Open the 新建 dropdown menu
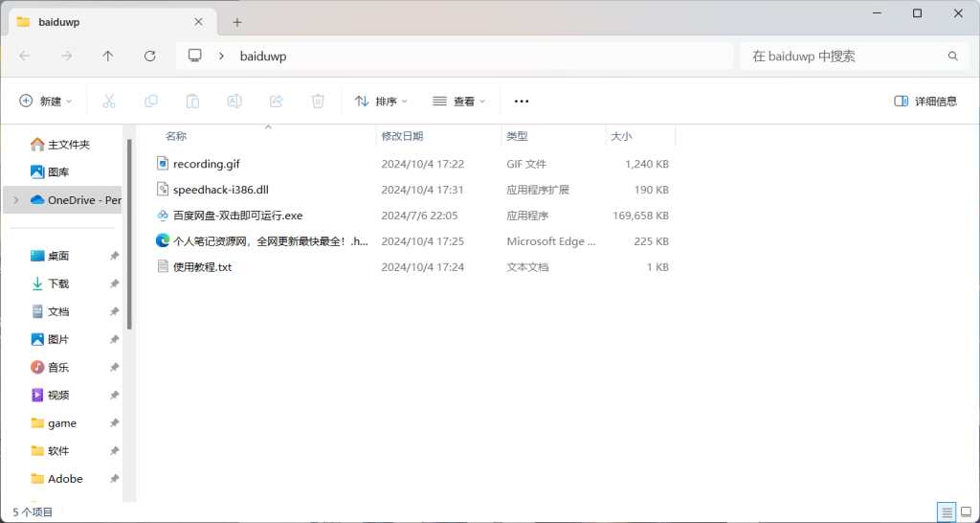Viewport: 980px width, 523px height. click(x=46, y=101)
